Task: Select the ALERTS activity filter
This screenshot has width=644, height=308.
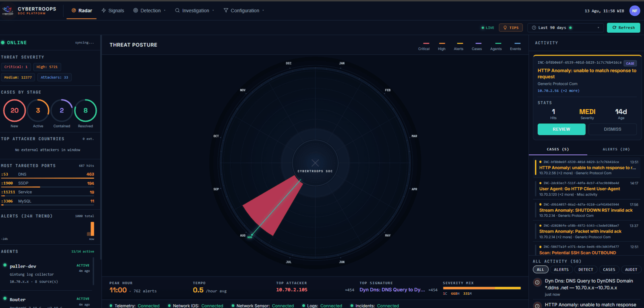Action: coord(561,270)
